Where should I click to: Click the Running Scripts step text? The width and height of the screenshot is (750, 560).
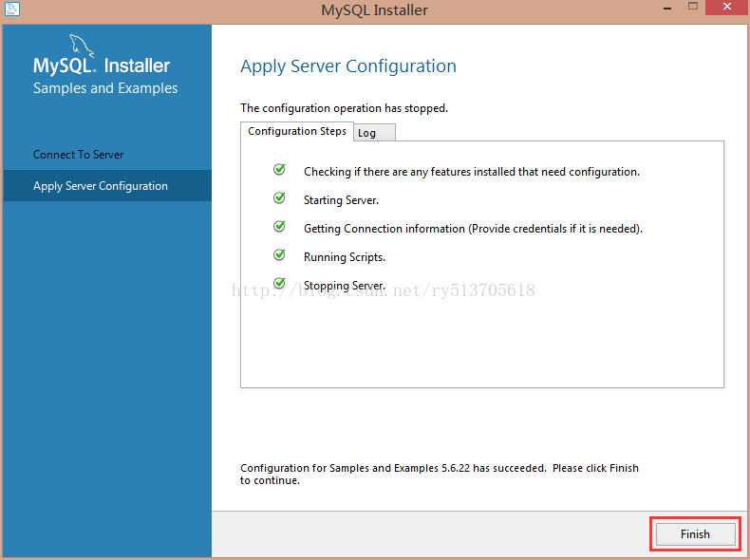tap(345, 257)
